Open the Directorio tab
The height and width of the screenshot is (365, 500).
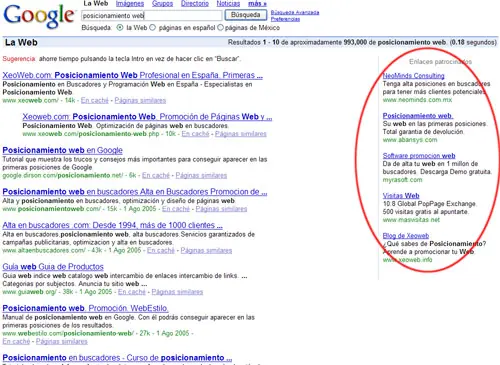[195, 4]
